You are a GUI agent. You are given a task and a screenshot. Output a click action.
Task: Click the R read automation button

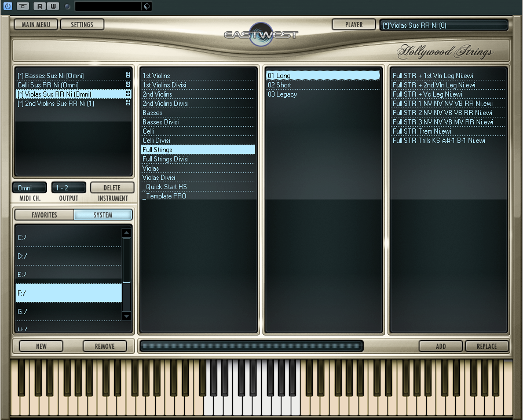point(40,6)
